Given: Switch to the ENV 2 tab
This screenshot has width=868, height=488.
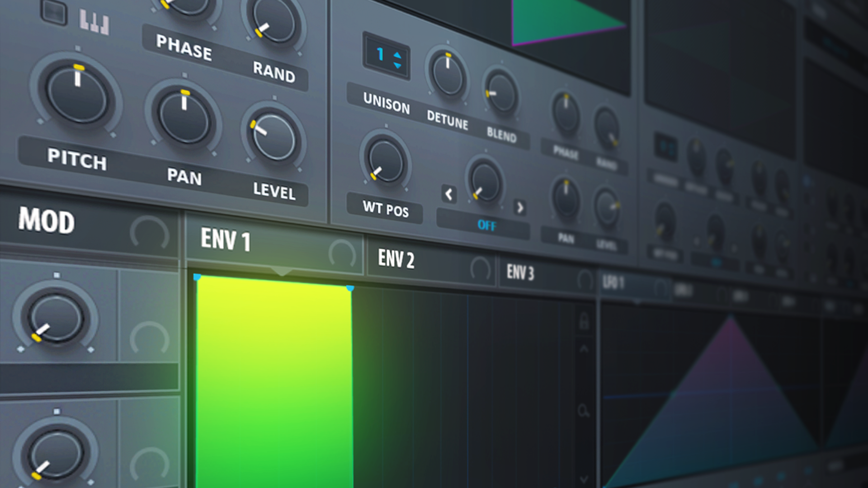Looking at the screenshot, I should point(431,262).
